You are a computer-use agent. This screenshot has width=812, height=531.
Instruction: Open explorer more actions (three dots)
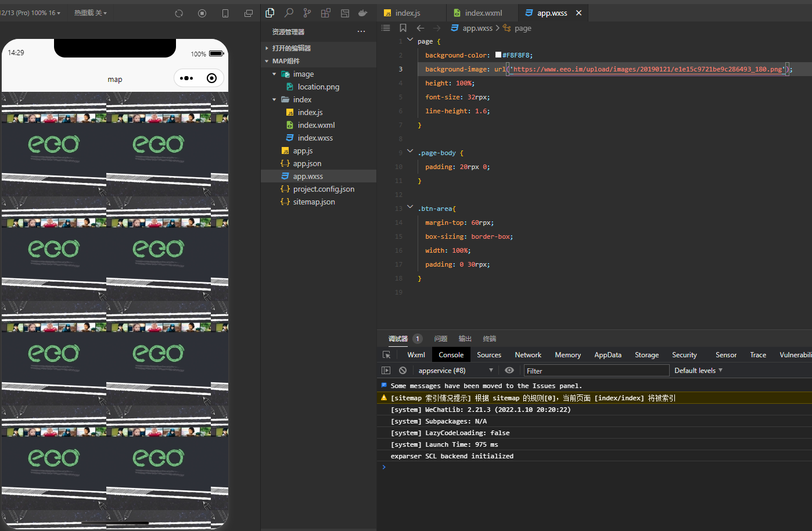pyautogui.click(x=361, y=31)
